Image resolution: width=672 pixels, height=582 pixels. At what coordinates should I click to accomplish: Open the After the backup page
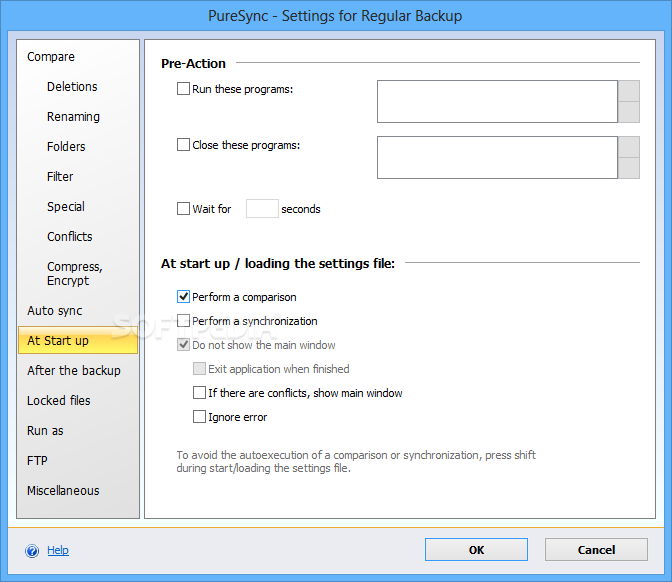coord(74,371)
